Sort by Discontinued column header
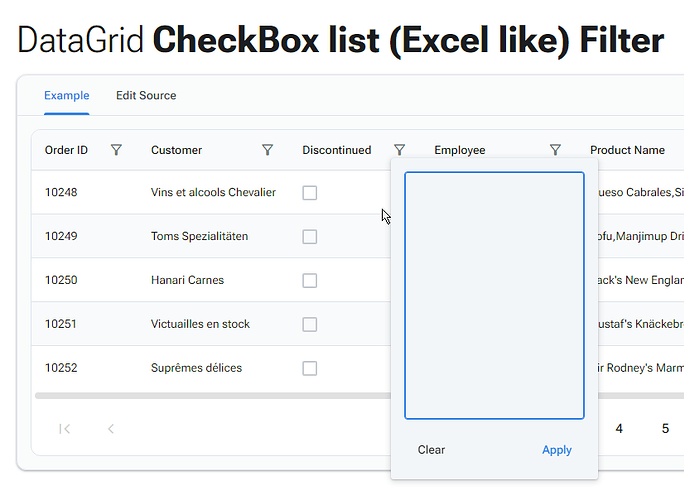684x500 pixels. coord(337,150)
